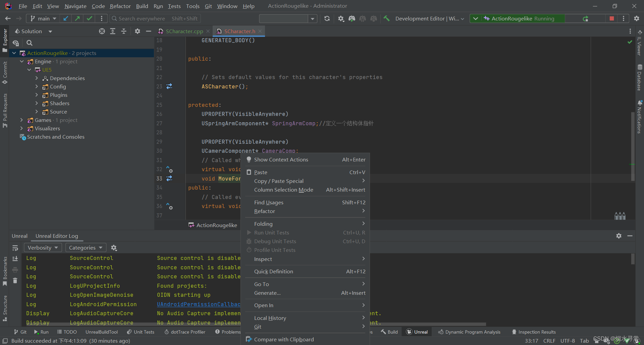644x345 pixels.
Task: Expand the Games project node
Action: click(22, 120)
